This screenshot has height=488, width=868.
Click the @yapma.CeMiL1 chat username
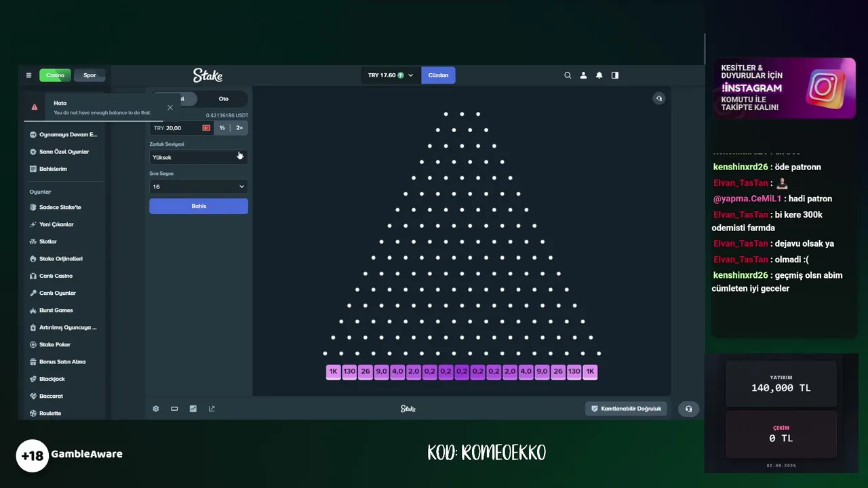point(747,199)
